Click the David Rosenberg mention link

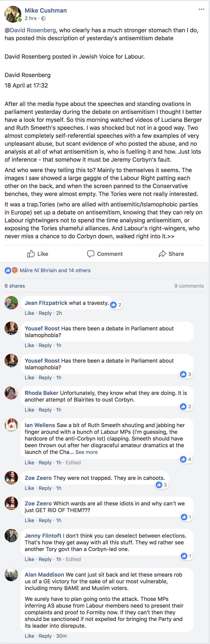pos(33,30)
